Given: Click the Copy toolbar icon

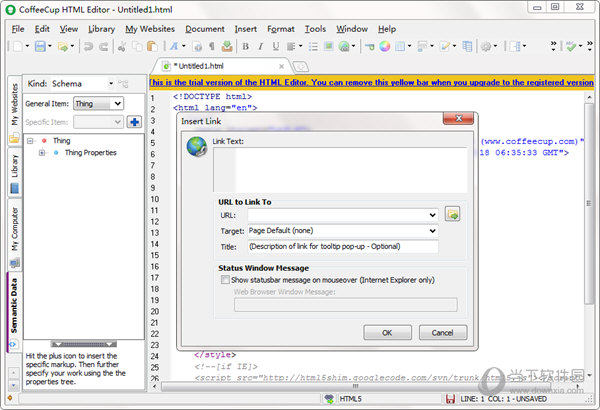Looking at the screenshot, I should click(137, 47).
